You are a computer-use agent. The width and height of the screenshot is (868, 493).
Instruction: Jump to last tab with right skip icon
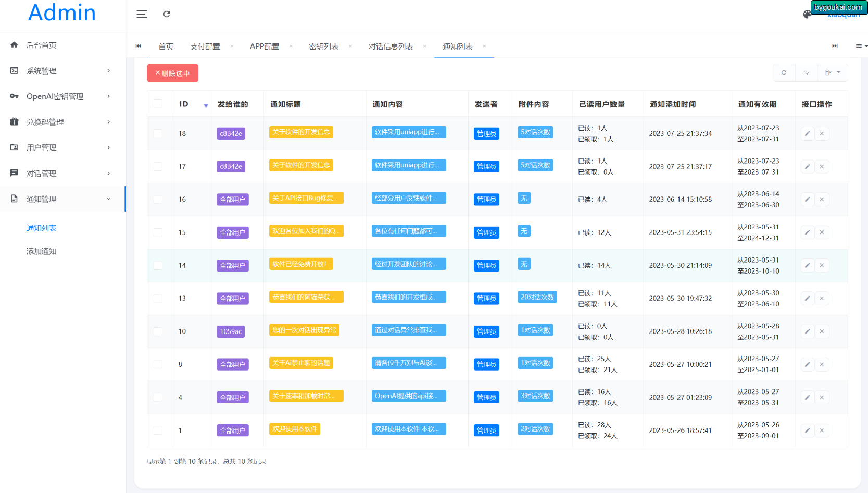835,46
